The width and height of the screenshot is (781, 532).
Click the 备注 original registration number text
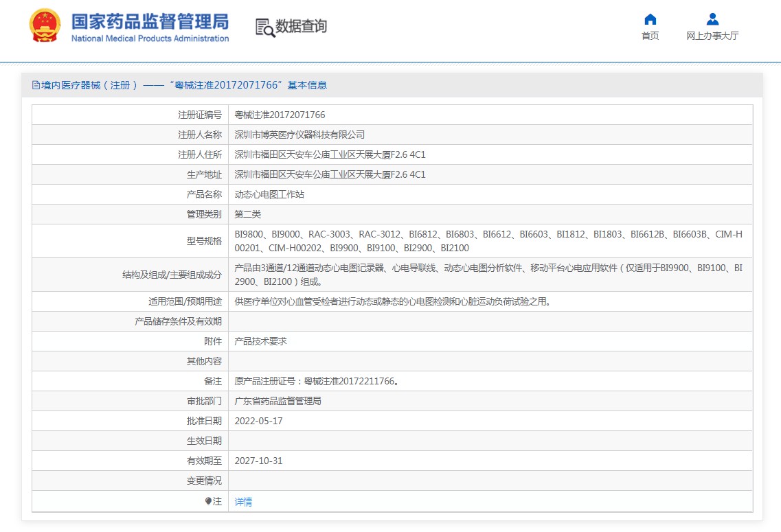click(317, 381)
